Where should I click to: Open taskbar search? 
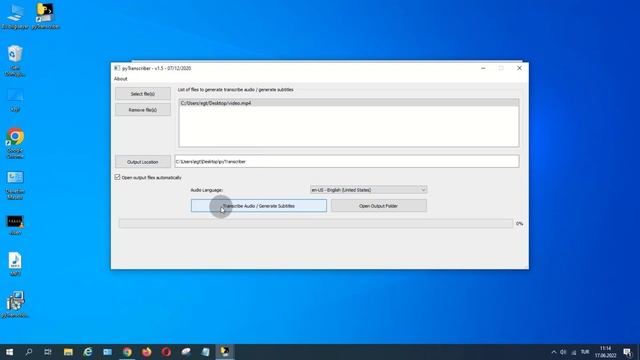(29, 352)
